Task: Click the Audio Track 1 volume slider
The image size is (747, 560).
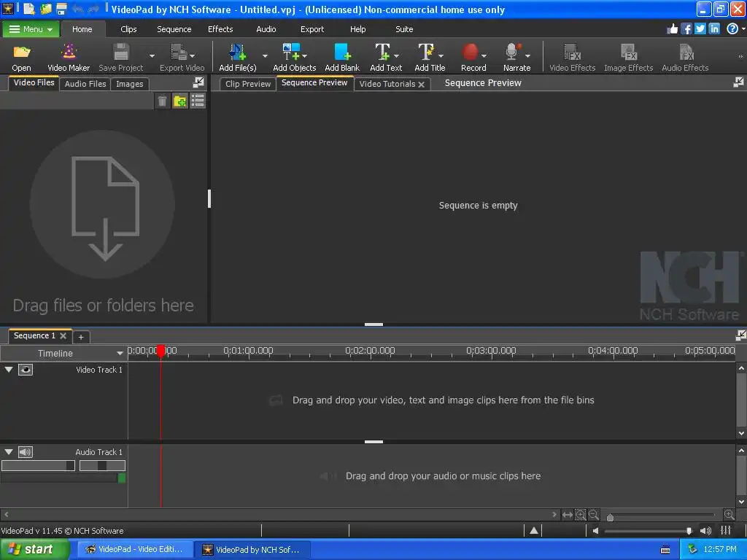Action: [38, 466]
